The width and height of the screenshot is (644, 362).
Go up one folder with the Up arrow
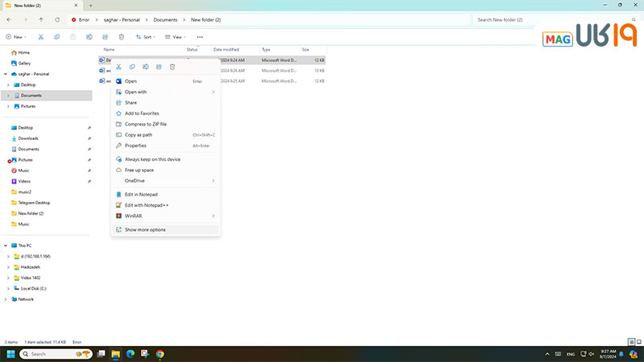41,19
